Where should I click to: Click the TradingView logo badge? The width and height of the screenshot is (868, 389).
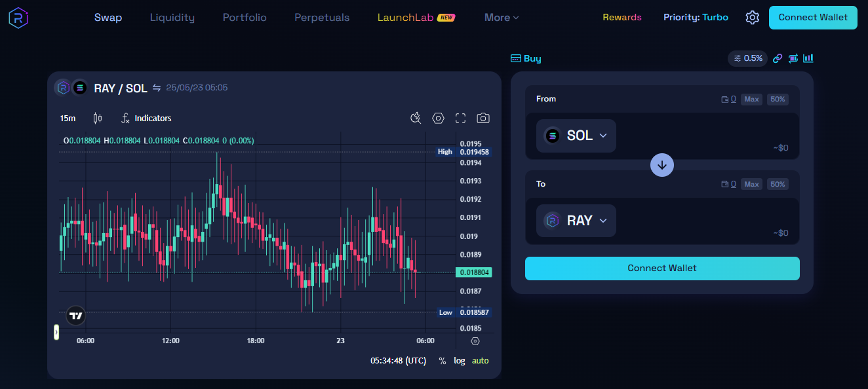[76, 316]
